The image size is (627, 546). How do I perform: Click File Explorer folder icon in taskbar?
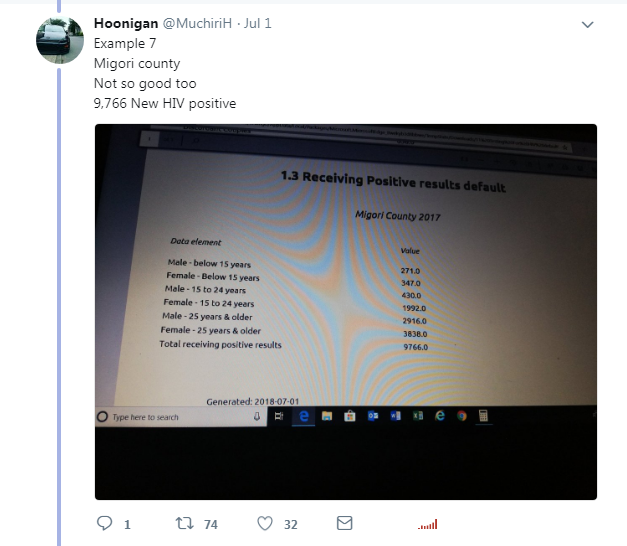(x=327, y=416)
